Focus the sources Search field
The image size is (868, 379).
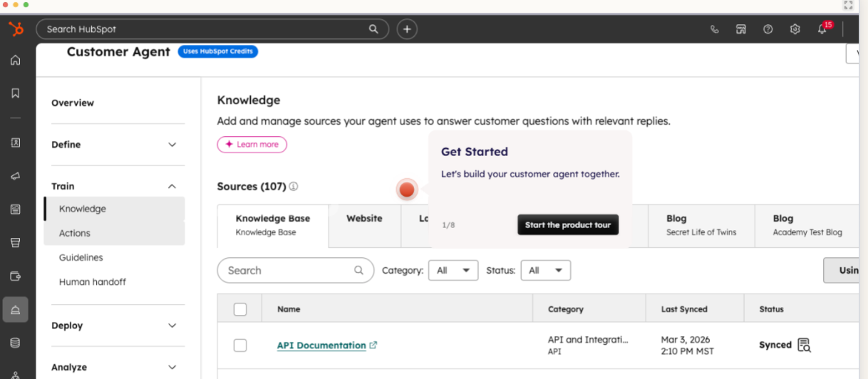tap(296, 271)
